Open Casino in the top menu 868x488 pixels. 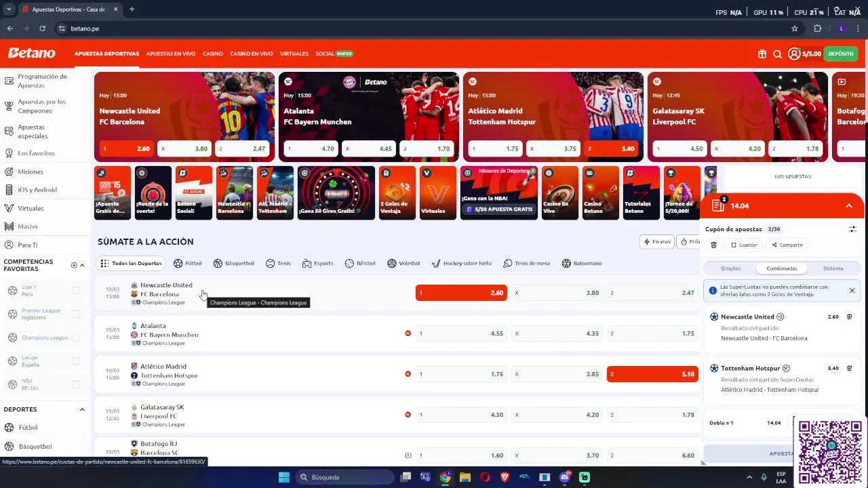(213, 54)
